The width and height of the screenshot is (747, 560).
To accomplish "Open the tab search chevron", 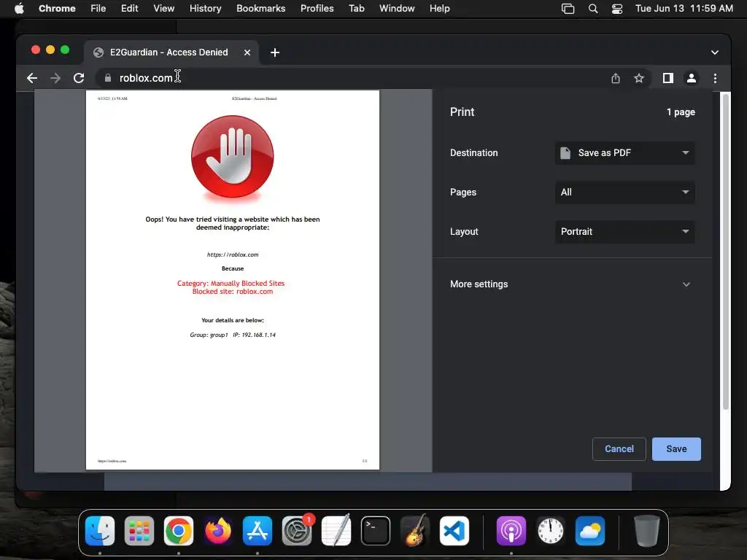I will click(715, 52).
